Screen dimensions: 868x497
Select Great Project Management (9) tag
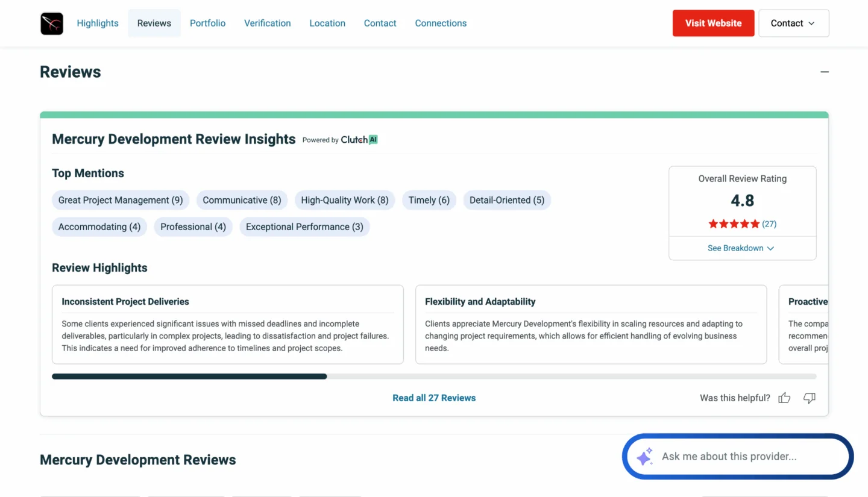click(121, 200)
